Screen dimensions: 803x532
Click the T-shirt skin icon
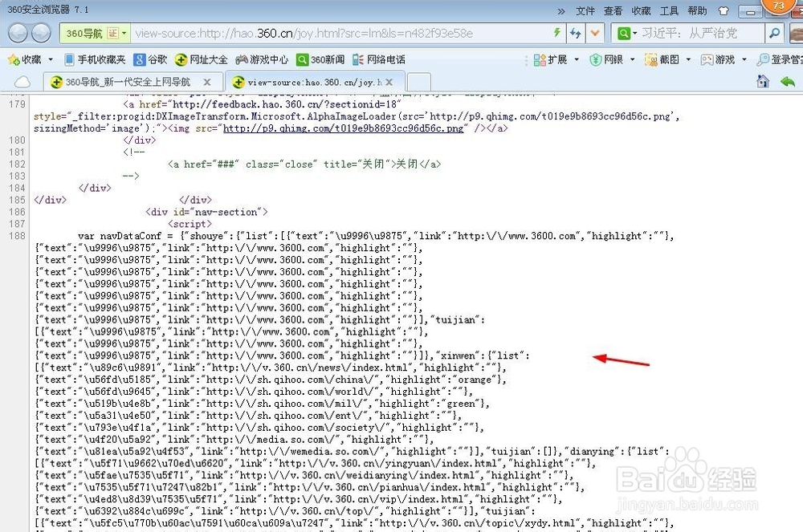[x=724, y=10]
